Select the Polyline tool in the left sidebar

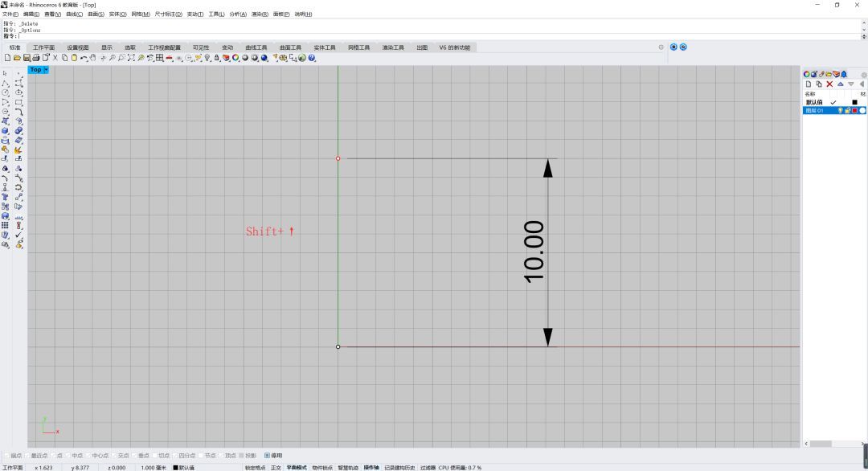pos(6,83)
